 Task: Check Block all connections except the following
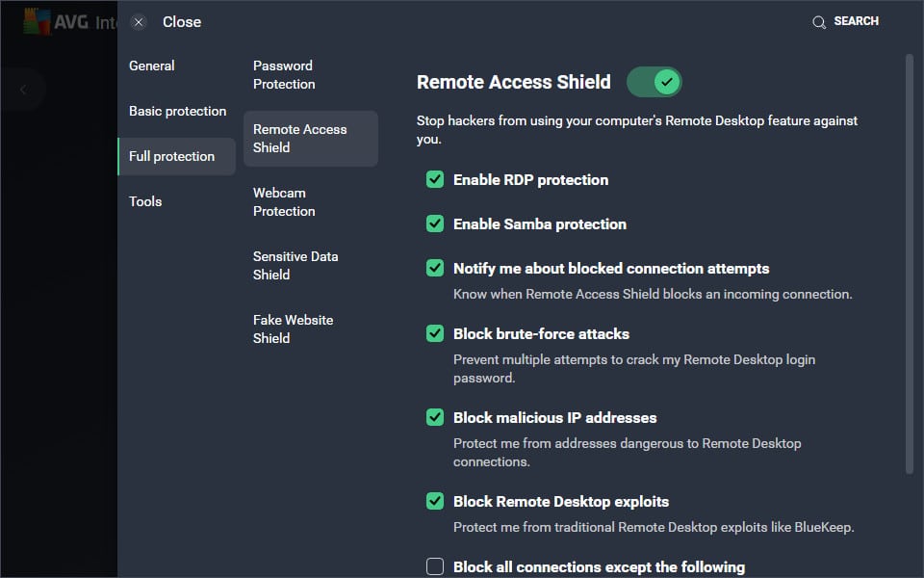tap(435, 566)
